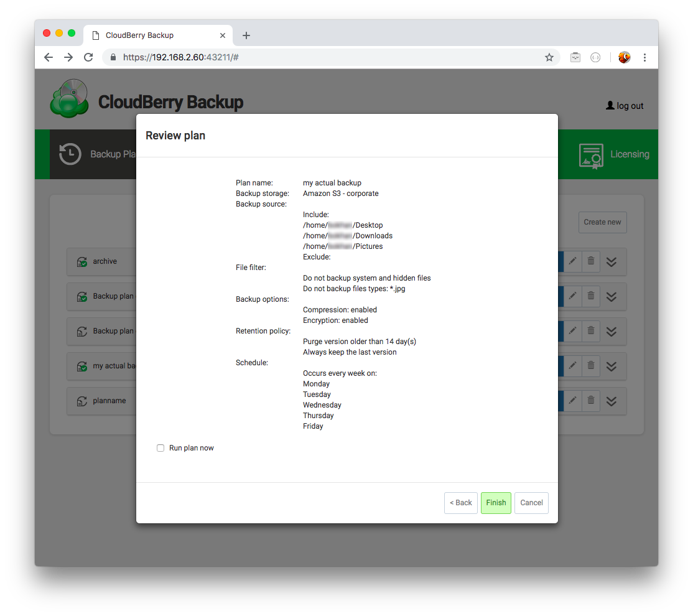
Task: Go back with the < Back button
Action: point(460,503)
